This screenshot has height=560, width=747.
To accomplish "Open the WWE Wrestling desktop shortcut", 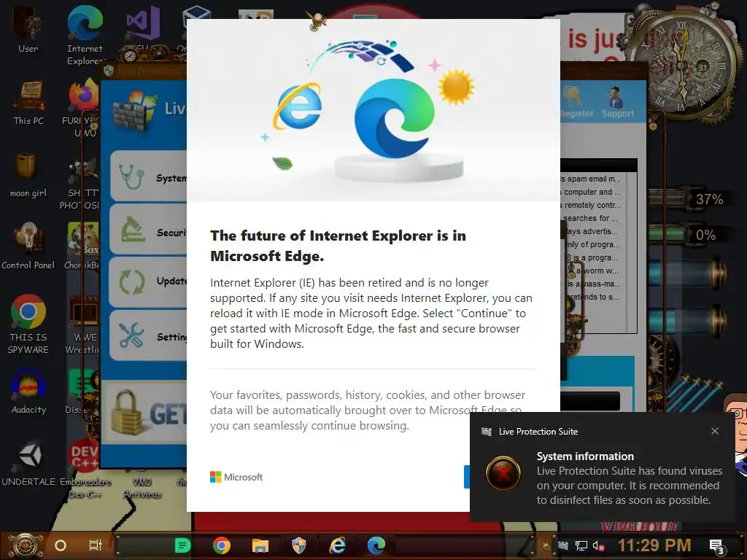I will tap(83, 324).
